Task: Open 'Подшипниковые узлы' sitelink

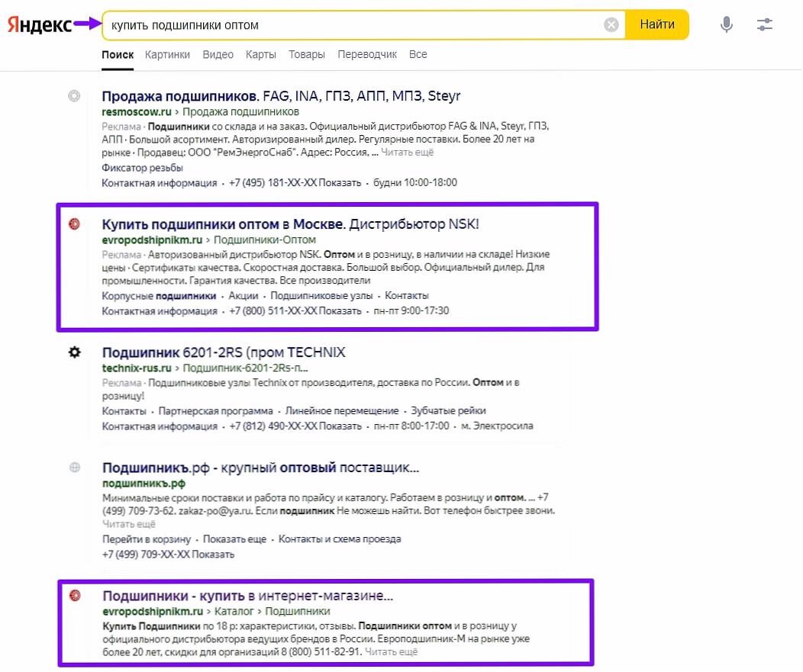Action: click(x=321, y=296)
